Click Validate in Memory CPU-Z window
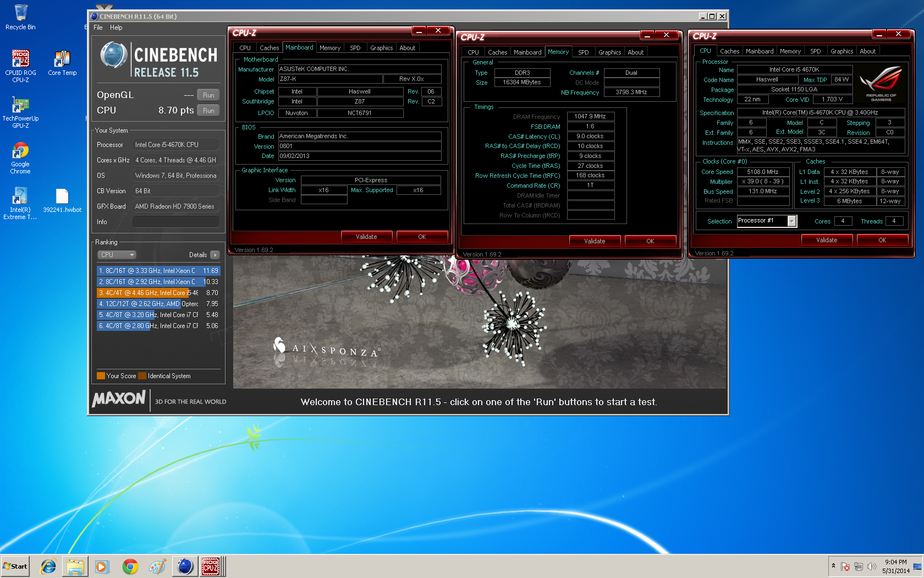The image size is (924, 578). click(x=595, y=241)
